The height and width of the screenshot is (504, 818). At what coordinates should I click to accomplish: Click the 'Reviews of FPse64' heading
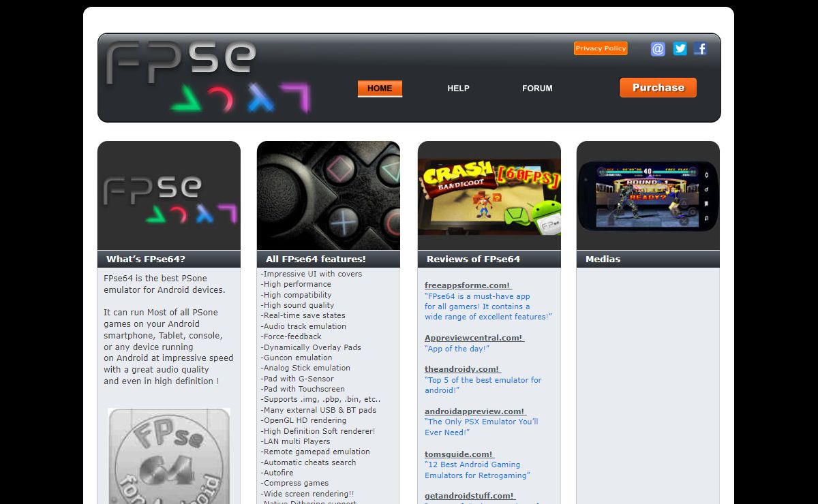coord(473,259)
